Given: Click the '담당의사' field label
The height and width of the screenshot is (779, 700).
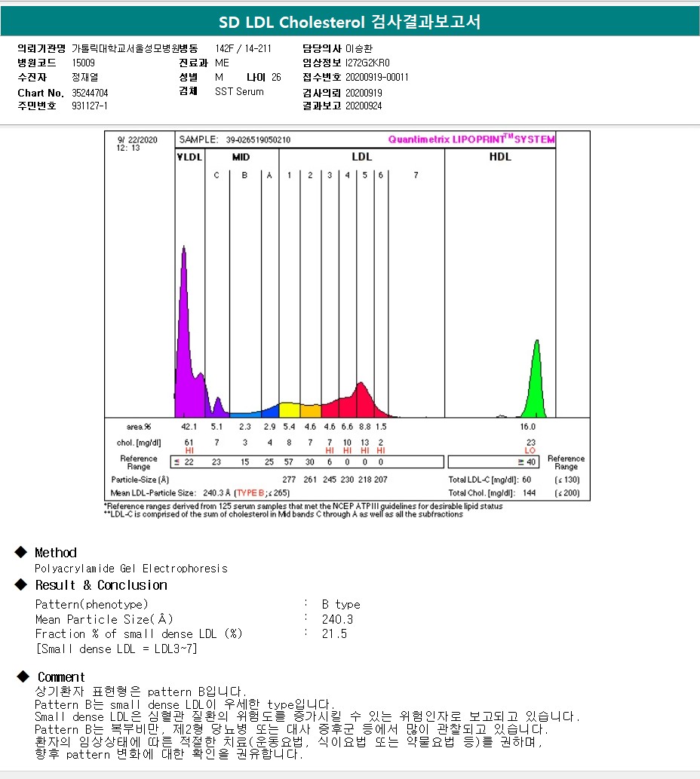Looking at the screenshot, I should point(322,49).
